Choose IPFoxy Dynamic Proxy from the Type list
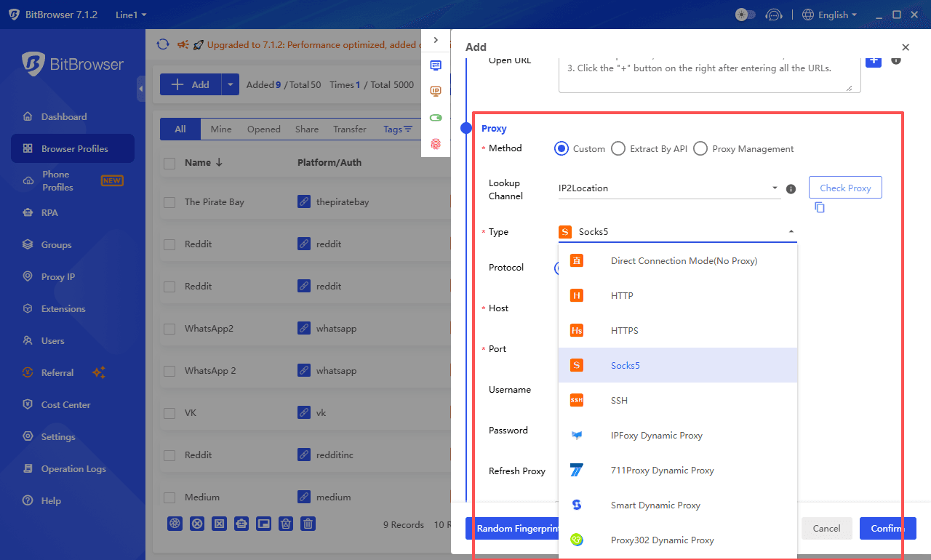931x560 pixels. point(678,435)
